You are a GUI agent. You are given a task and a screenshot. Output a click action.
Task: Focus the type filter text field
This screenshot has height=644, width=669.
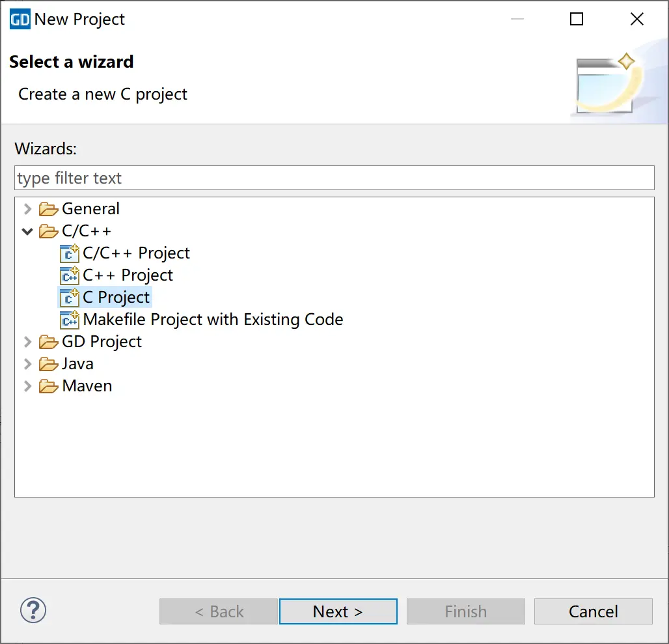point(334,178)
